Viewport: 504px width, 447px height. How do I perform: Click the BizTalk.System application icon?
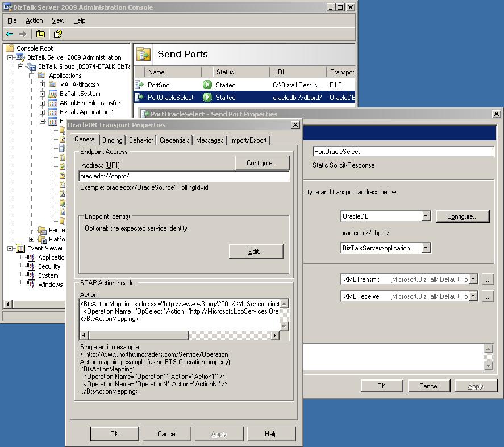point(53,94)
